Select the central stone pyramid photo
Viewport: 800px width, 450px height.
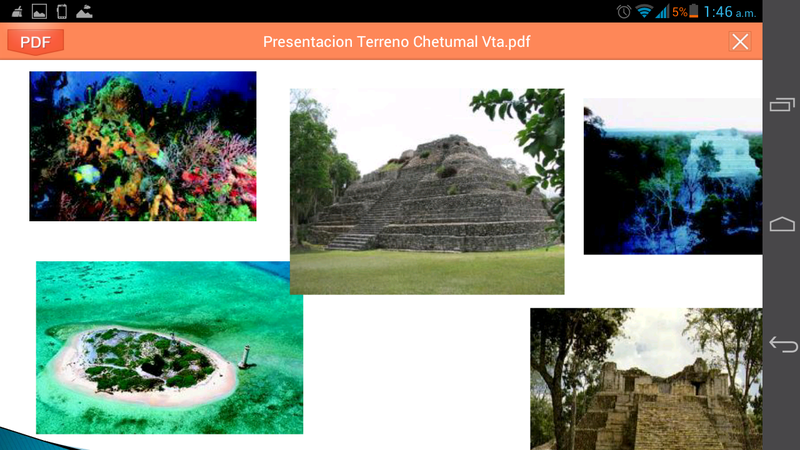[x=427, y=191]
